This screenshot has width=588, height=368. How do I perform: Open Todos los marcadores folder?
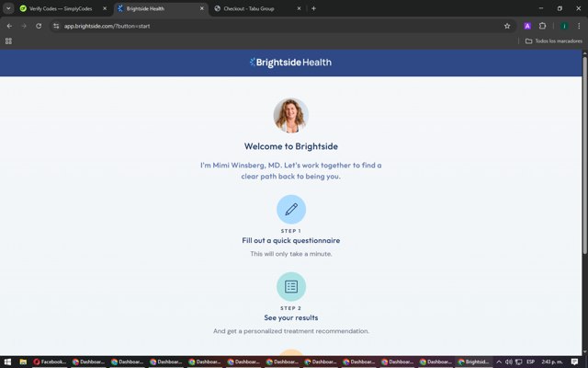(553, 40)
